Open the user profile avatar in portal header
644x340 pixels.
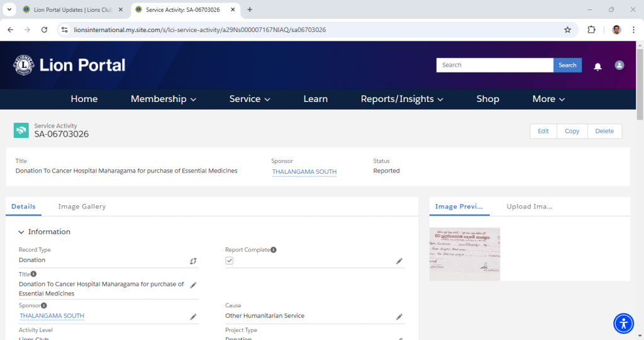tap(619, 65)
